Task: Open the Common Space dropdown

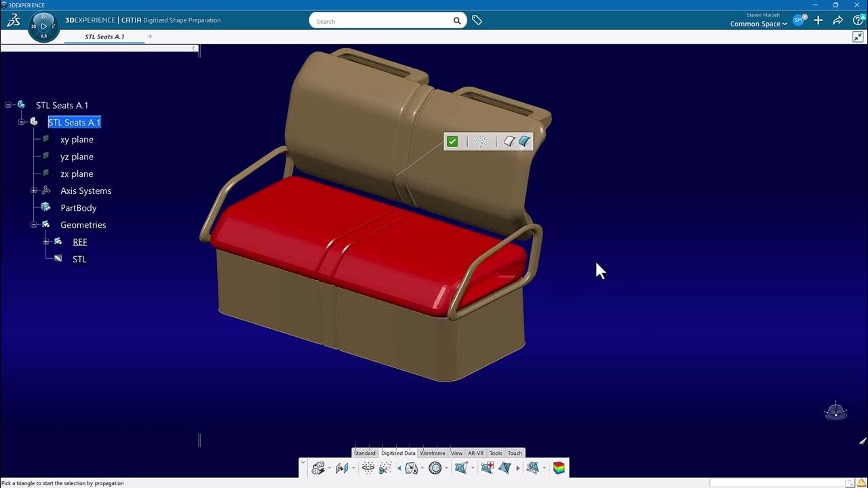Action: point(759,24)
